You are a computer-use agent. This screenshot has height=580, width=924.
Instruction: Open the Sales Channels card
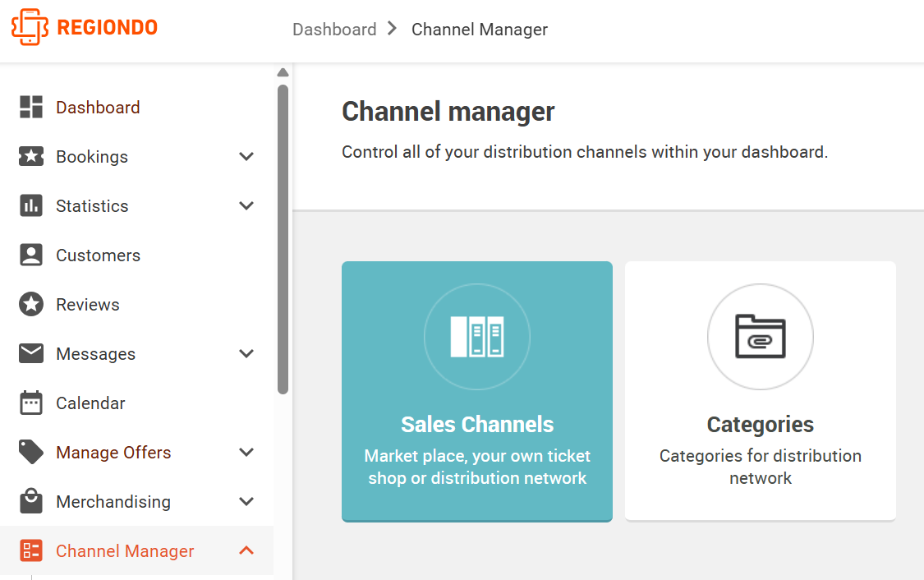pyautogui.click(x=477, y=391)
